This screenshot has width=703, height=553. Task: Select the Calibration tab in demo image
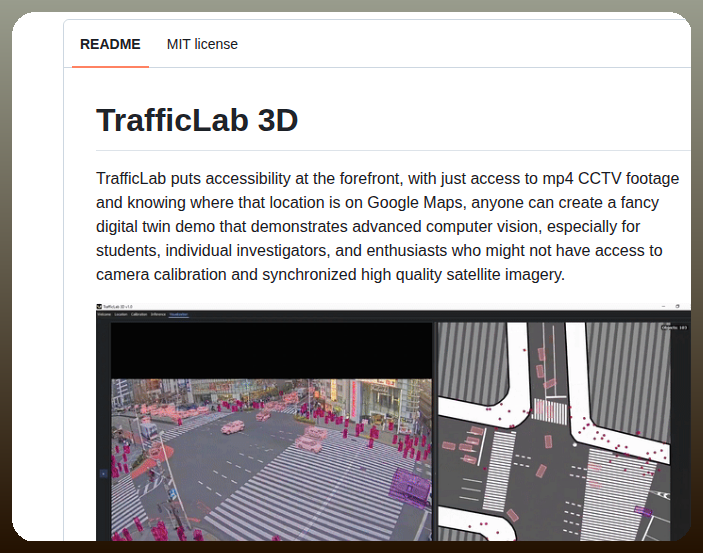tap(139, 314)
